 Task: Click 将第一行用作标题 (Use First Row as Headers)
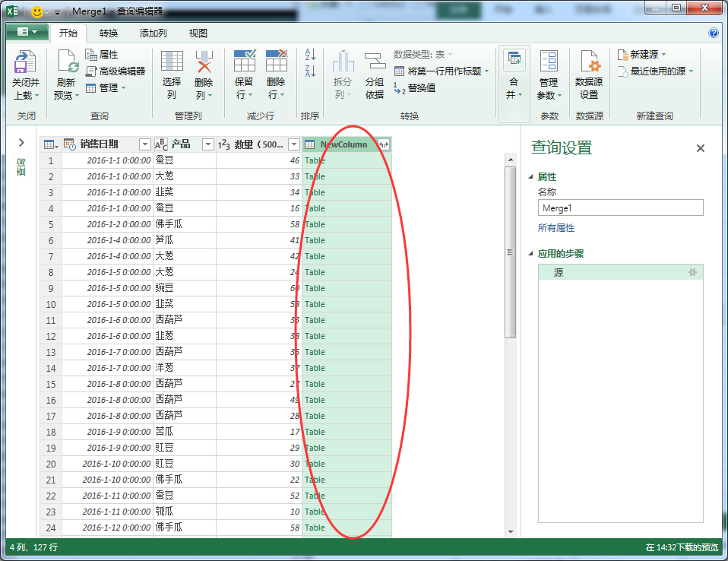pos(441,71)
